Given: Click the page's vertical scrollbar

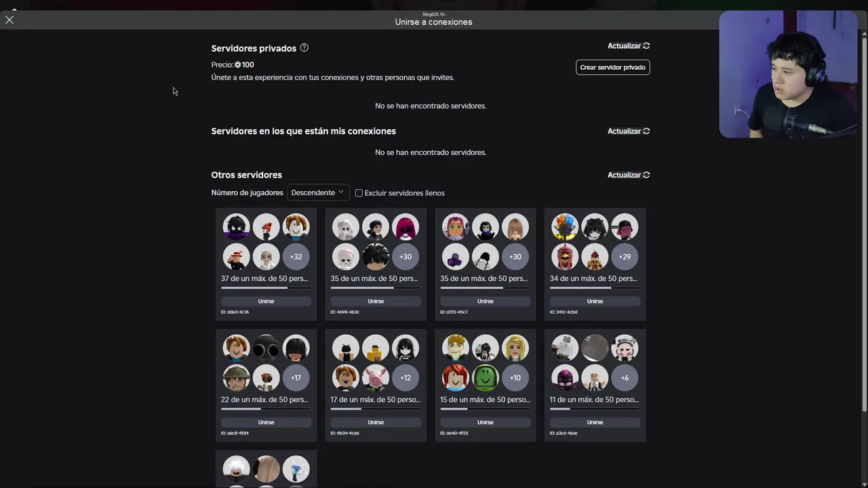Looking at the screenshot, I should (x=864, y=224).
